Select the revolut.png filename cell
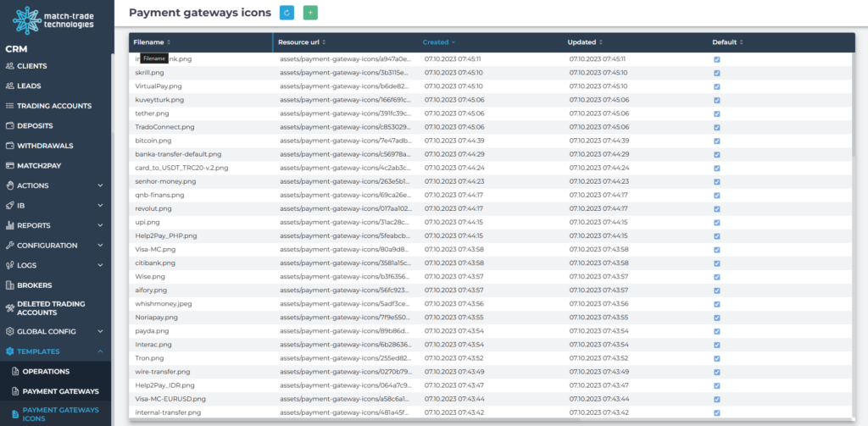868x426 pixels. point(153,208)
